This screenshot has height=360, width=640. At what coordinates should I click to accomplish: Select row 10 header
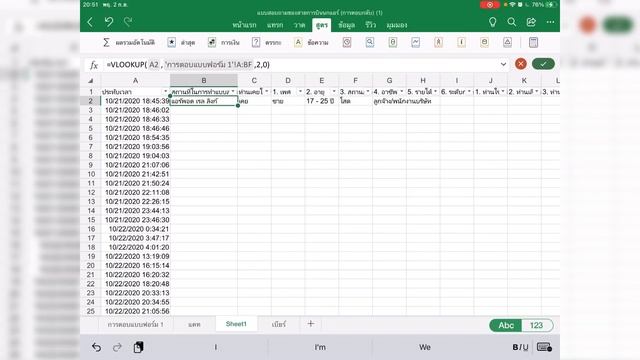[x=91, y=174]
